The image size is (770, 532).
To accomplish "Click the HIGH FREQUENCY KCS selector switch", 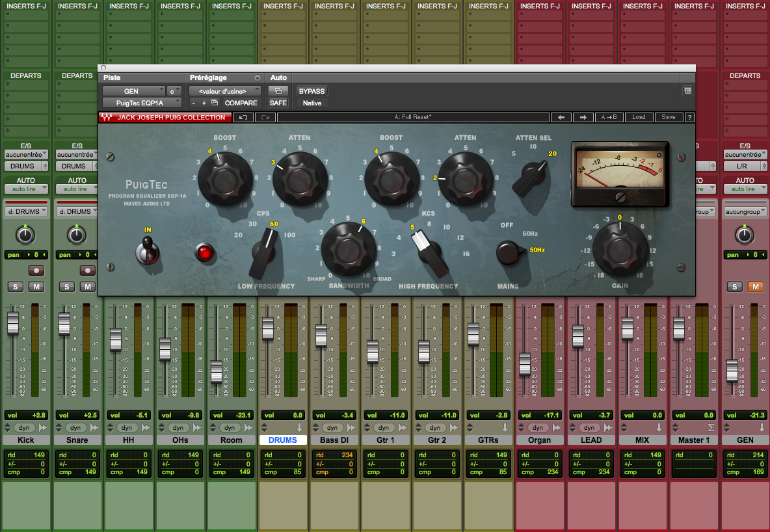I will pyautogui.click(x=429, y=253).
